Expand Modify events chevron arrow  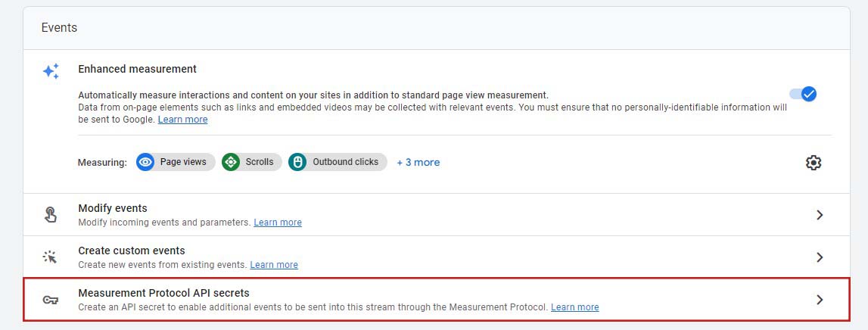pyautogui.click(x=820, y=215)
